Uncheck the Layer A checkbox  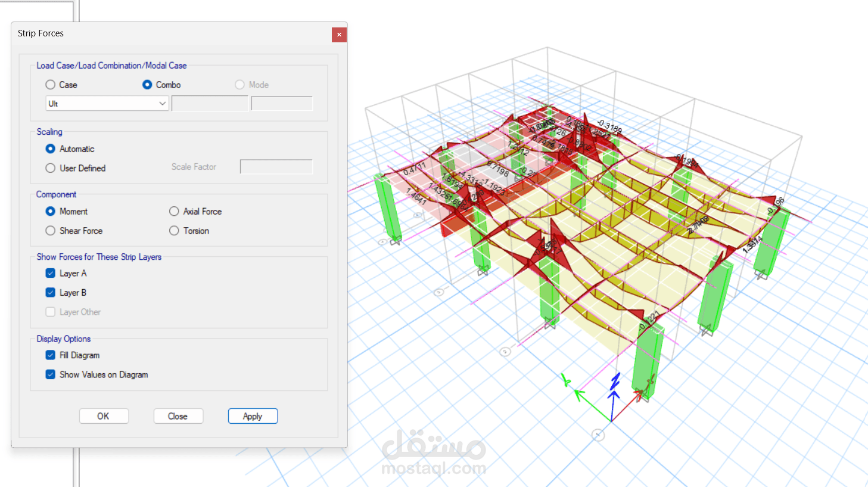click(51, 273)
